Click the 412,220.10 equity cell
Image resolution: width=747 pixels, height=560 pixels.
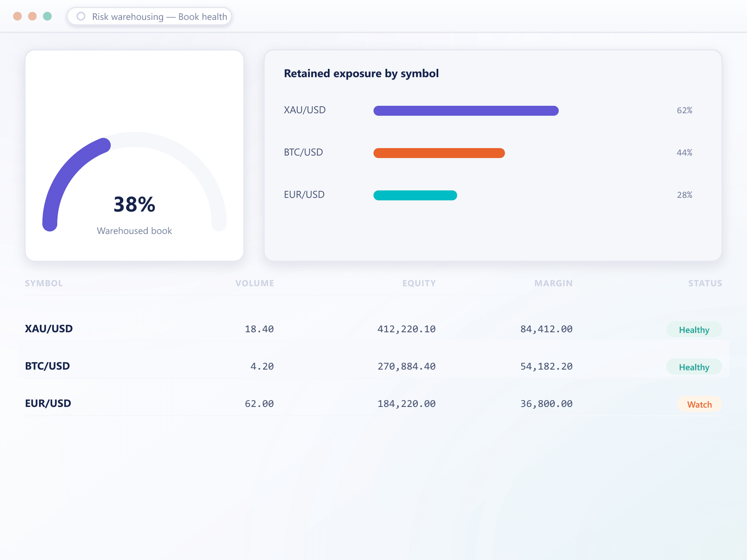[407, 329]
